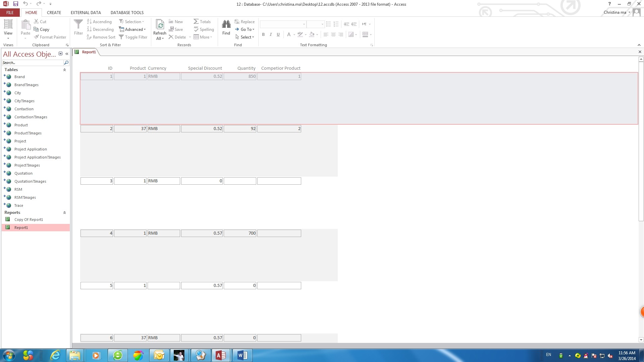This screenshot has width=644, height=362.
Task: Click the Copy command
Action: click(x=42, y=29)
